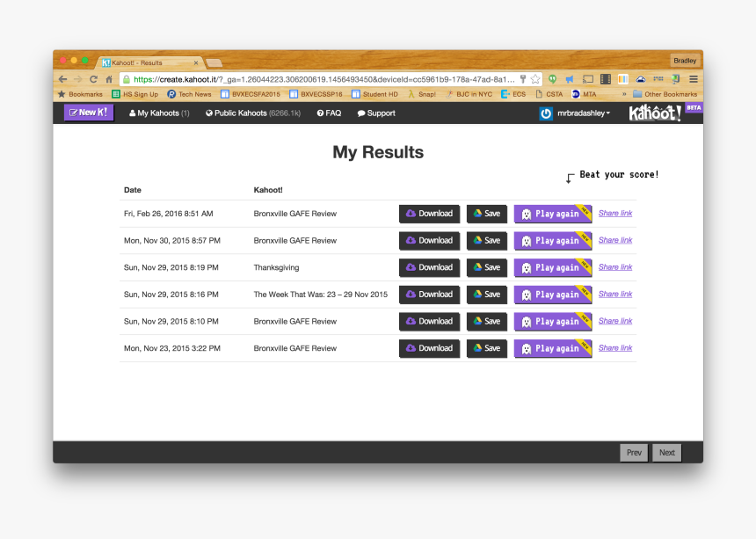Click the Kahoot power icon beside mrbradashley
The image size is (756, 539).
[546, 113]
